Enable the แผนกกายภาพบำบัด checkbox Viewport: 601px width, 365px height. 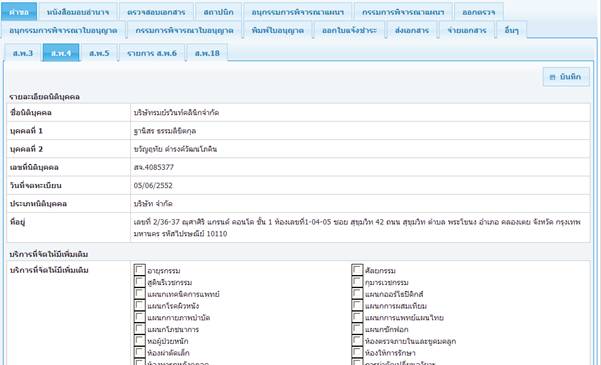coord(140,317)
